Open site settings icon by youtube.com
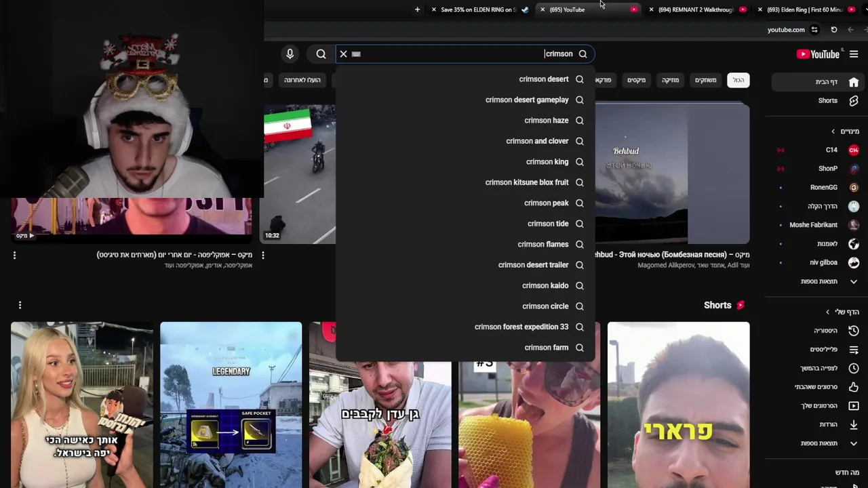The image size is (868, 488). (x=814, y=30)
